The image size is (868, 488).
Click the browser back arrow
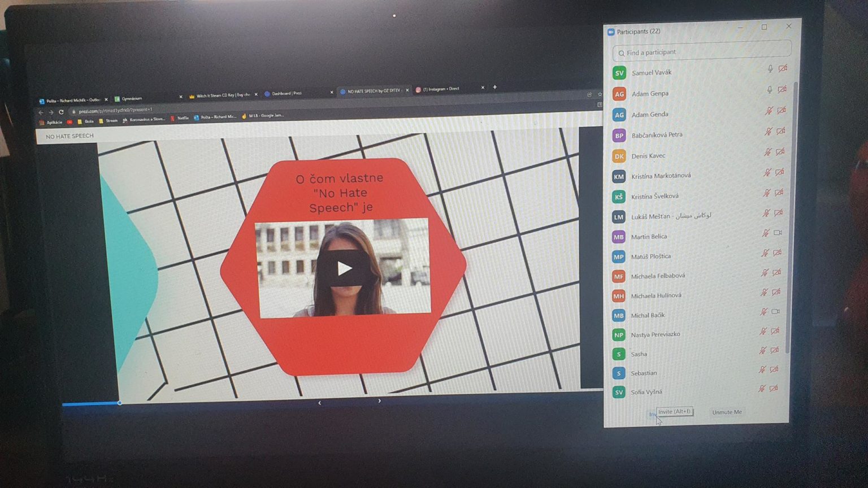coord(40,112)
